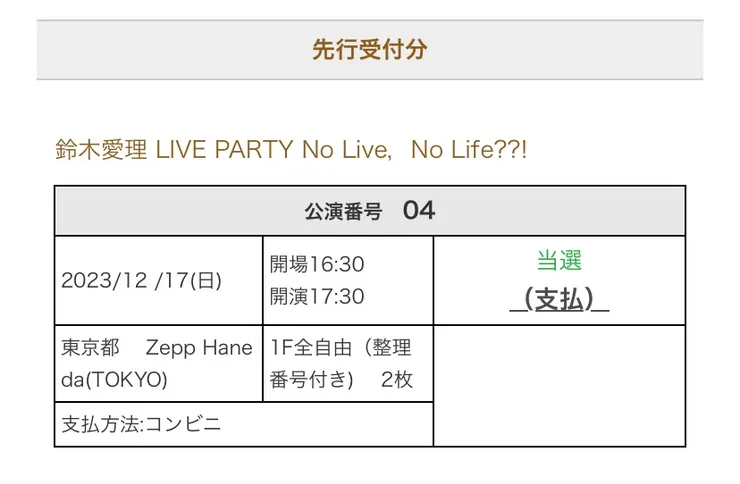The width and height of the screenshot is (740, 484).
Task: Click the 先行受付分 header bar
Action: (369, 49)
